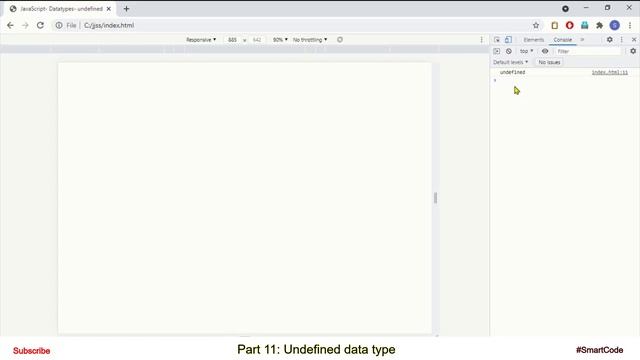Open the red Opera-style extension icon
The height and width of the screenshot is (360, 640).
coord(569,25)
